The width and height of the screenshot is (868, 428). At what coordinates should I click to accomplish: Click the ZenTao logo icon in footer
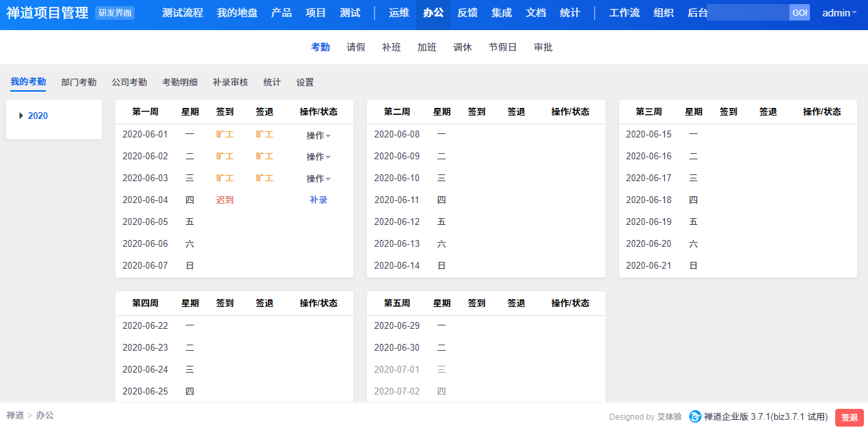click(695, 416)
